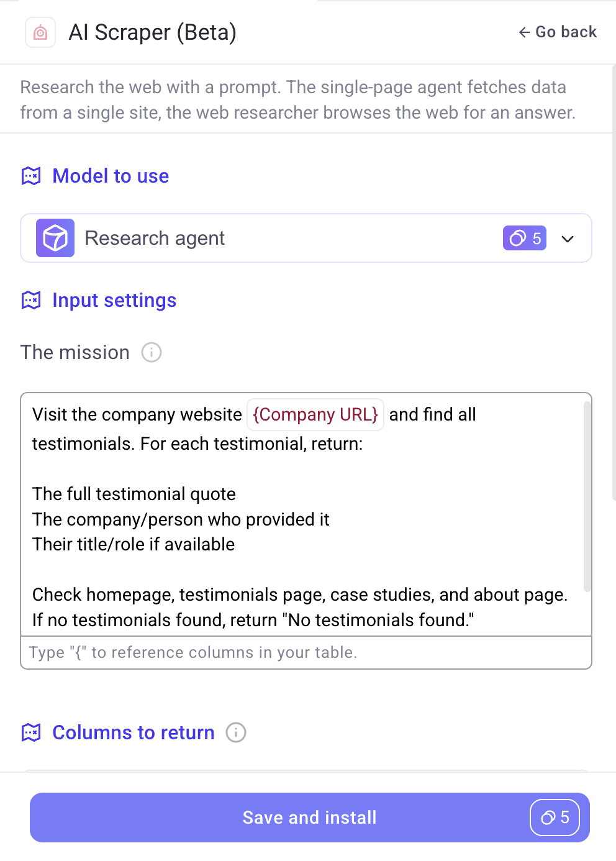The height and width of the screenshot is (861, 616).
Task: Click the flag icon beside Columns to return
Action: [31, 732]
